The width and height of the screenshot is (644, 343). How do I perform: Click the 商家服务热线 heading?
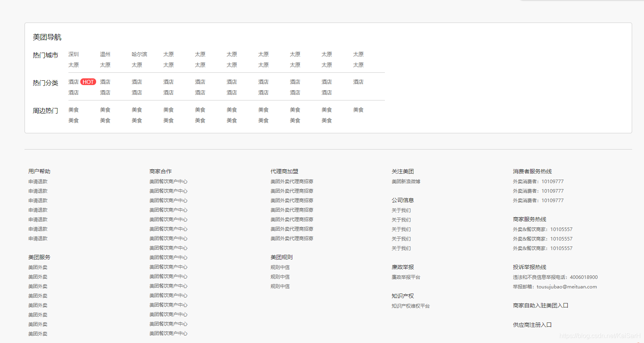(530, 219)
